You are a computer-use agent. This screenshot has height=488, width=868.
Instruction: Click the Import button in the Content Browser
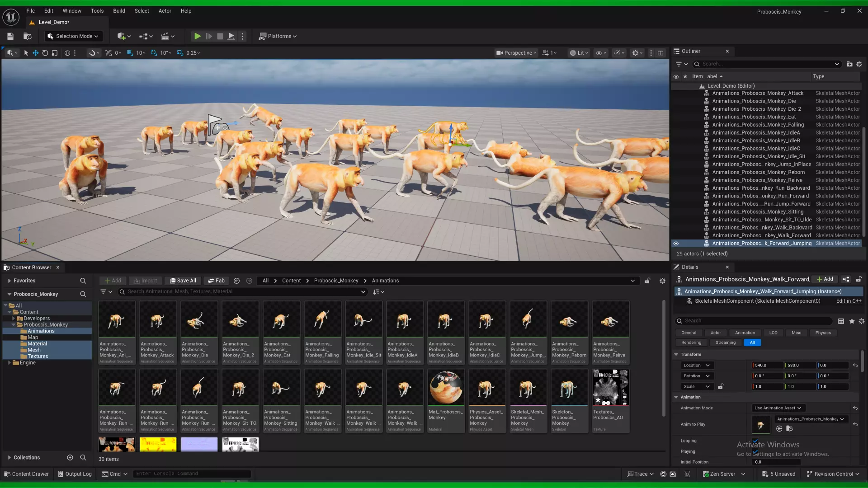(x=146, y=281)
